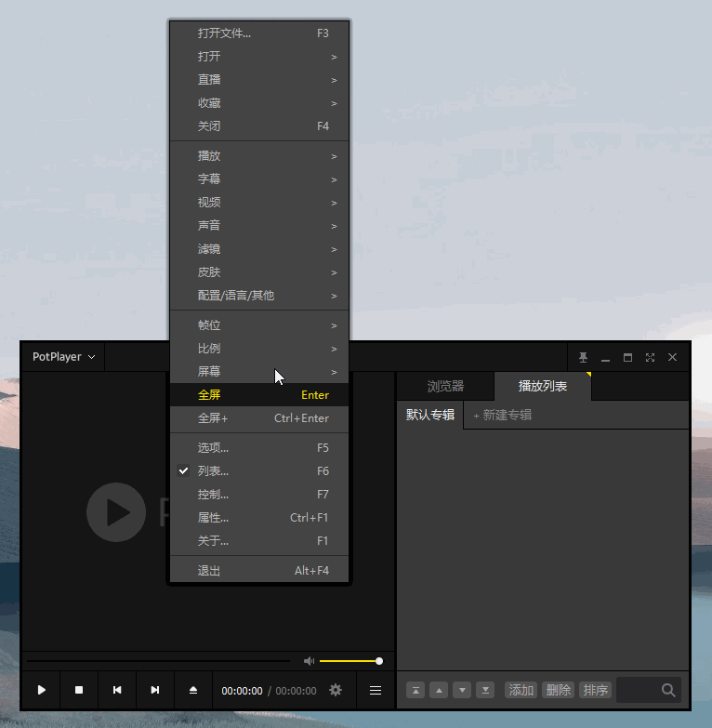The image size is (712, 728).
Task: Switch to the 浏览器 tab
Action: tap(445, 386)
